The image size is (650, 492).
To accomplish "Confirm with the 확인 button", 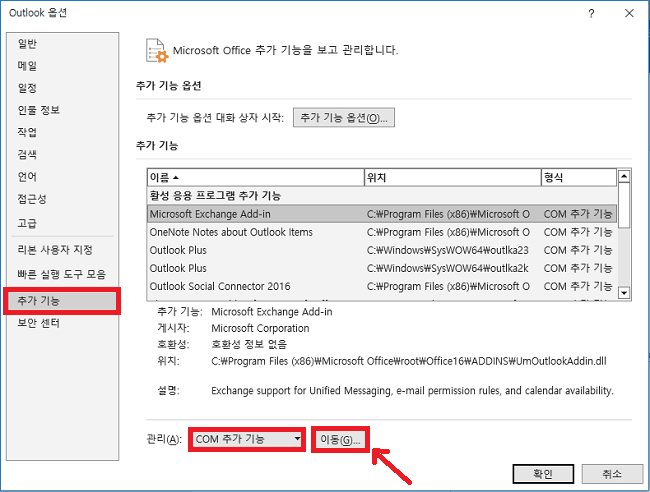I will [x=543, y=474].
